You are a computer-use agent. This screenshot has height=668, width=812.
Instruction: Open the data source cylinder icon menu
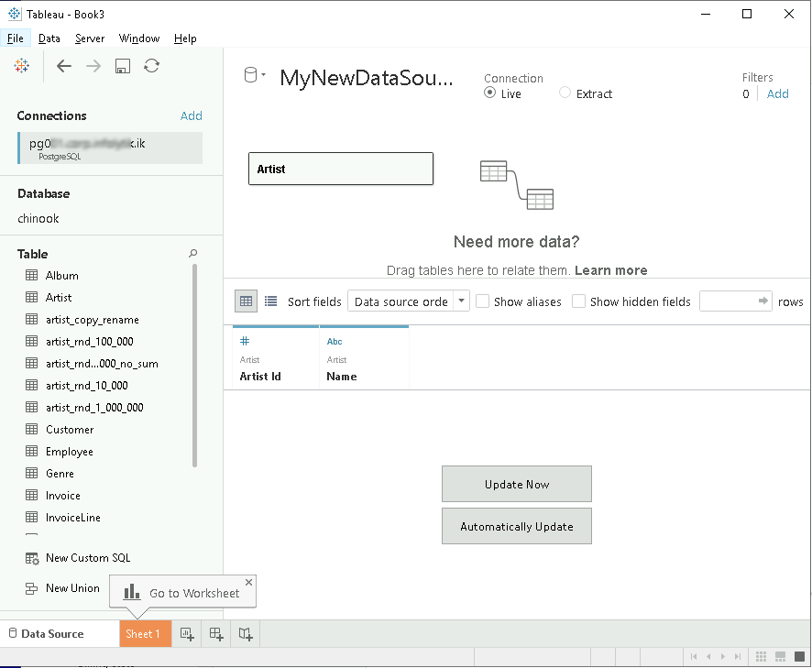click(x=254, y=76)
